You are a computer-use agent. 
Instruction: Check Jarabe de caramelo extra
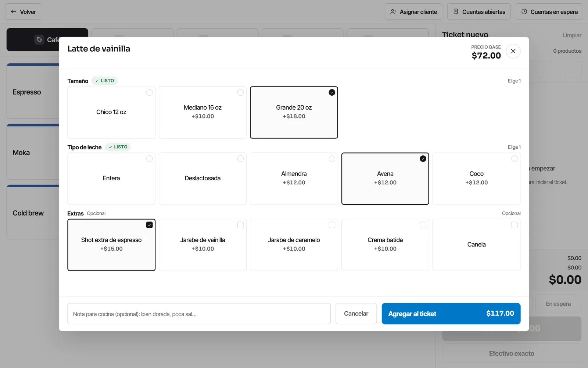pyautogui.click(x=294, y=245)
